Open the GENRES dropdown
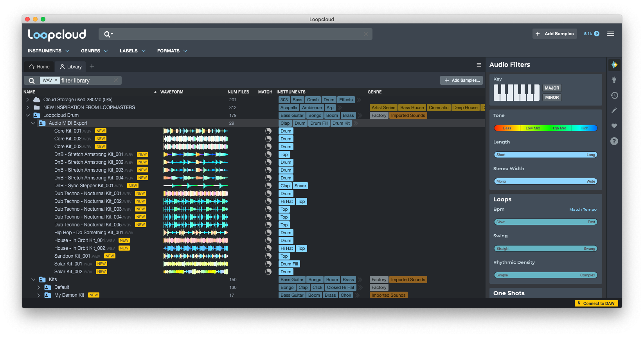Image resolution: width=644 pixels, height=337 pixels. [94, 51]
